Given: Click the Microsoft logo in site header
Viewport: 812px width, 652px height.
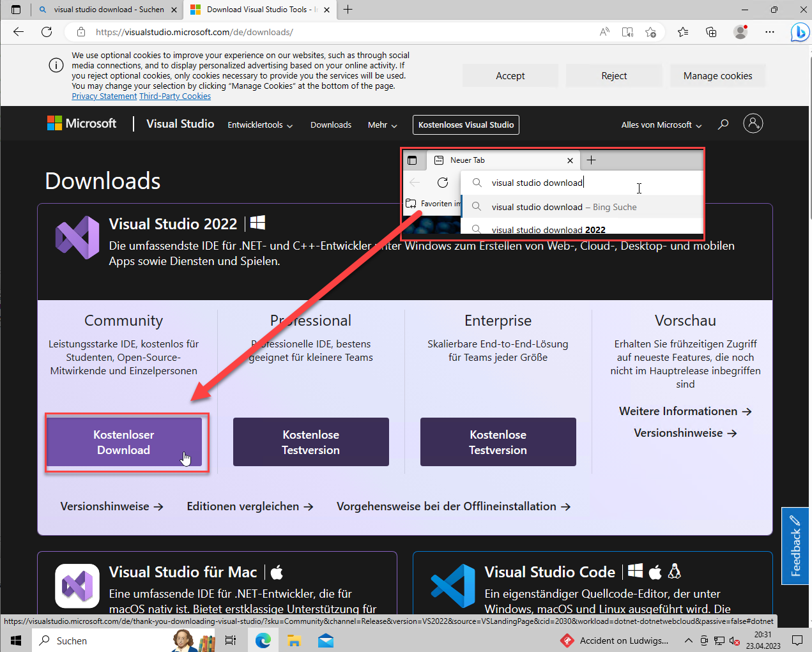Looking at the screenshot, I should tap(82, 123).
